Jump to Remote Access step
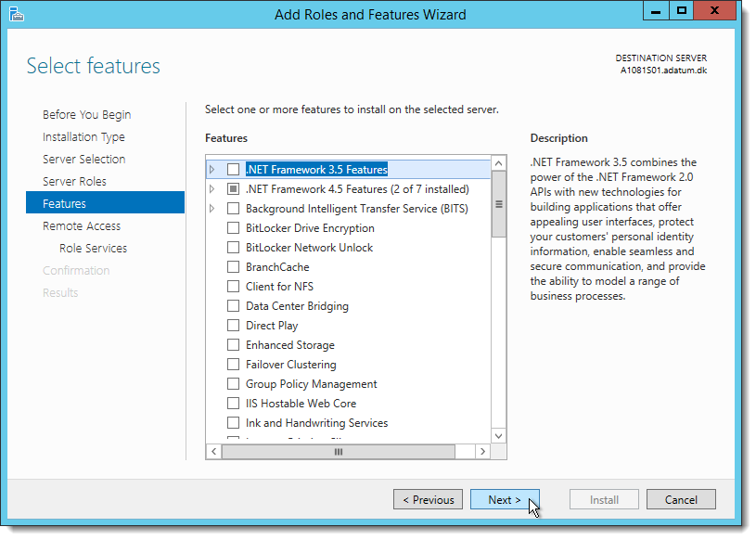Viewport: 756px width, 540px height. [82, 225]
